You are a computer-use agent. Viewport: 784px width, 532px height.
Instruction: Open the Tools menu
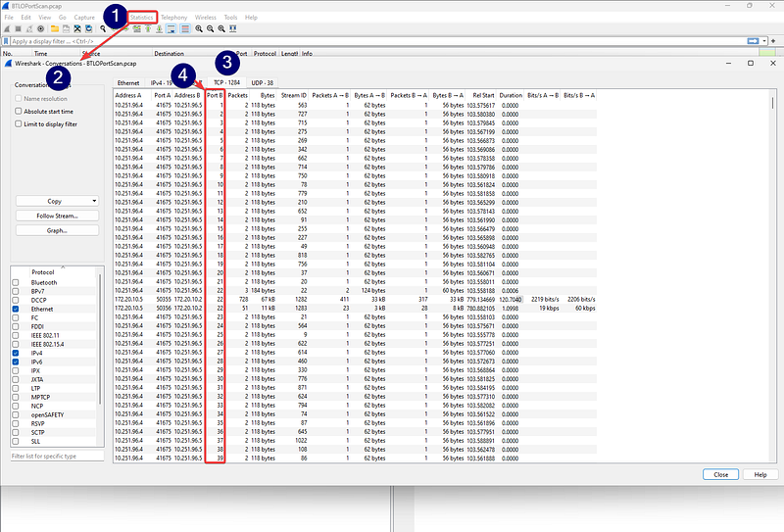click(230, 17)
